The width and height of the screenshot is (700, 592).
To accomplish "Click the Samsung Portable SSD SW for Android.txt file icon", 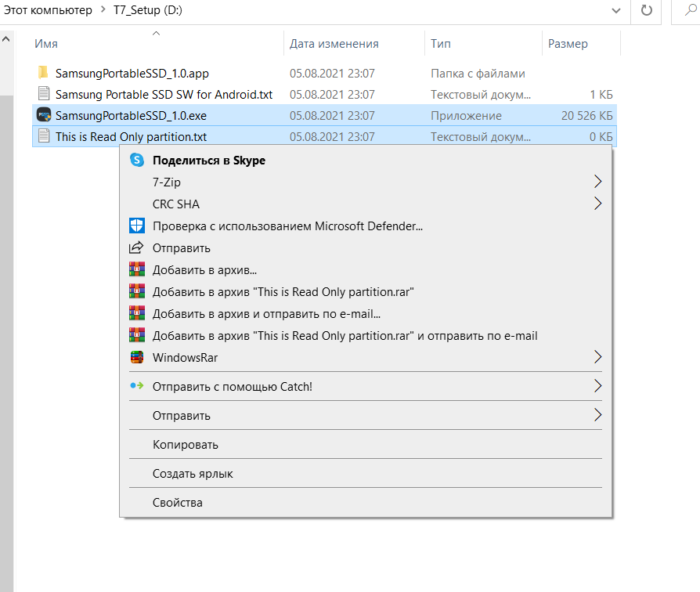I will pos(44,94).
